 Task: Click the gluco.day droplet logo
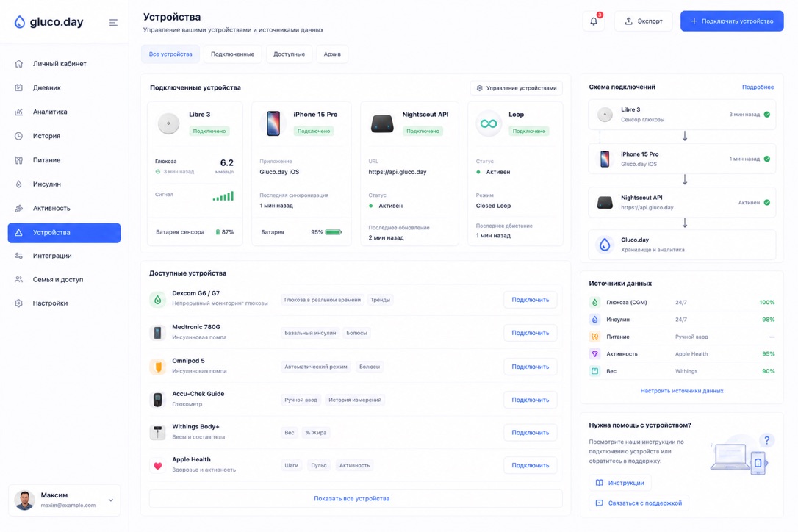pyautogui.click(x=19, y=22)
